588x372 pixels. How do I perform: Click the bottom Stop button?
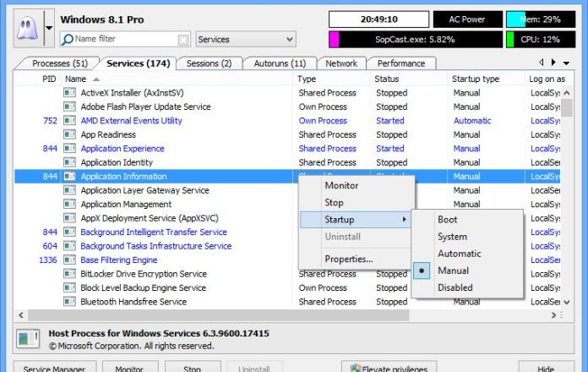pyautogui.click(x=193, y=367)
